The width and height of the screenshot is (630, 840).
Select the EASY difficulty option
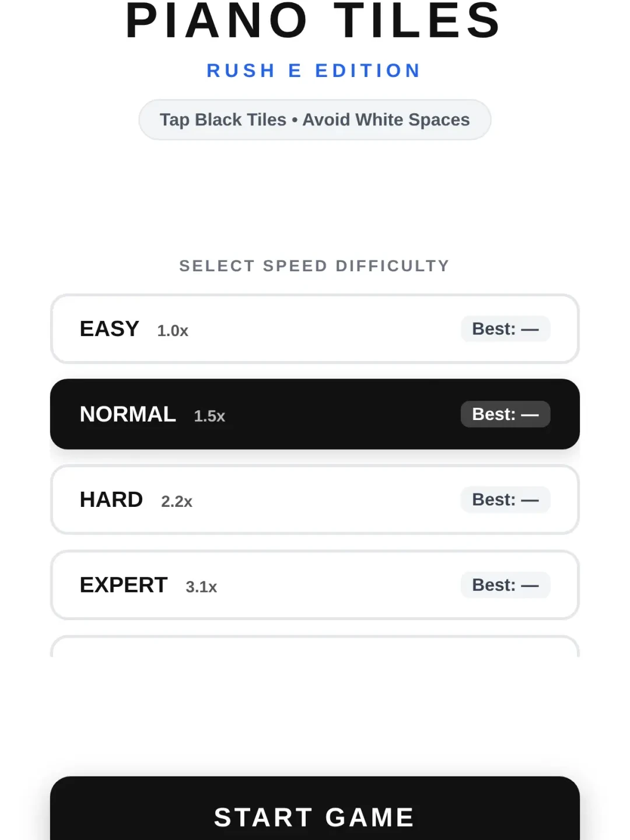[315, 329]
